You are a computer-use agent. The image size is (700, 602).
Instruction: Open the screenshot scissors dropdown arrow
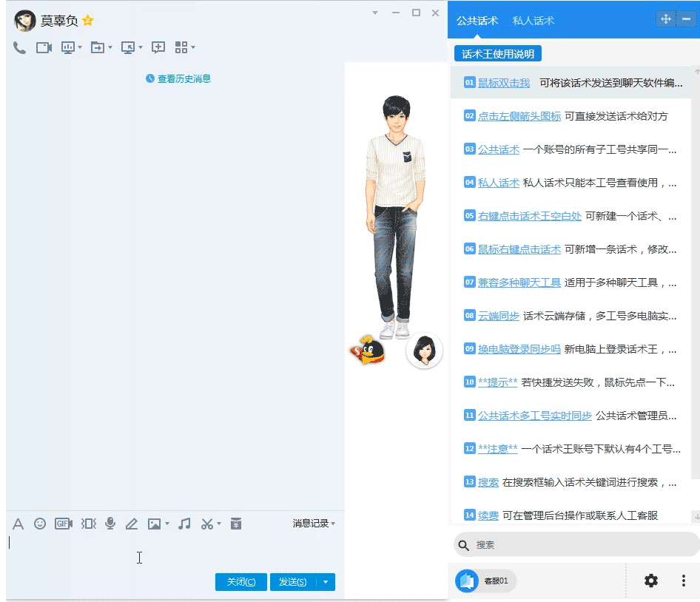click(x=219, y=524)
